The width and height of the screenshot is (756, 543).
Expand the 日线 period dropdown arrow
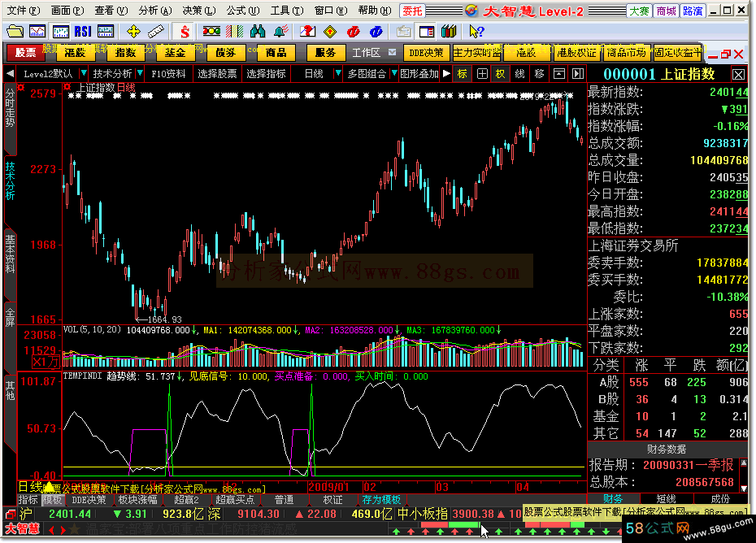(338, 74)
